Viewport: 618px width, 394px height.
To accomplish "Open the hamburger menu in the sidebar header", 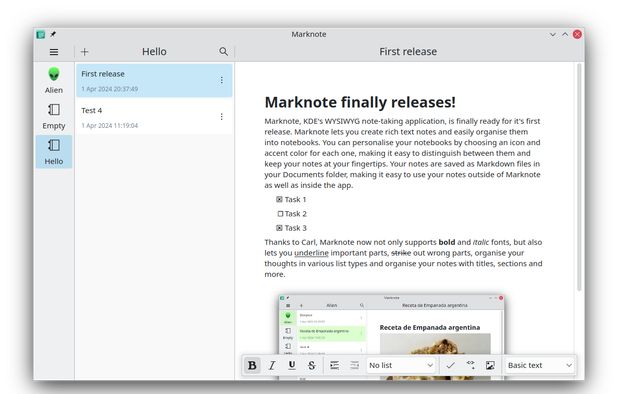I will point(54,52).
